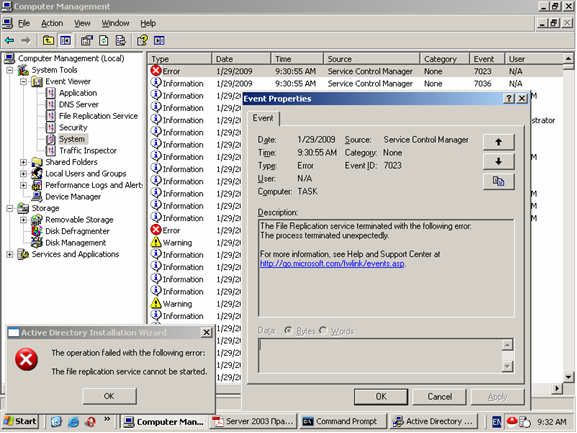
Task: Select File Replication Service log
Action: coord(98,116)
